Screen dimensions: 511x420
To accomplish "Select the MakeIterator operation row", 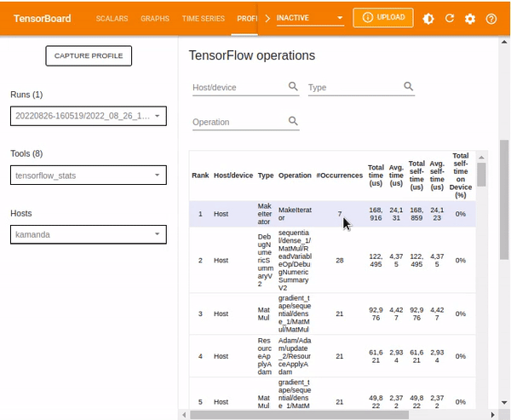I will point(332,214).
